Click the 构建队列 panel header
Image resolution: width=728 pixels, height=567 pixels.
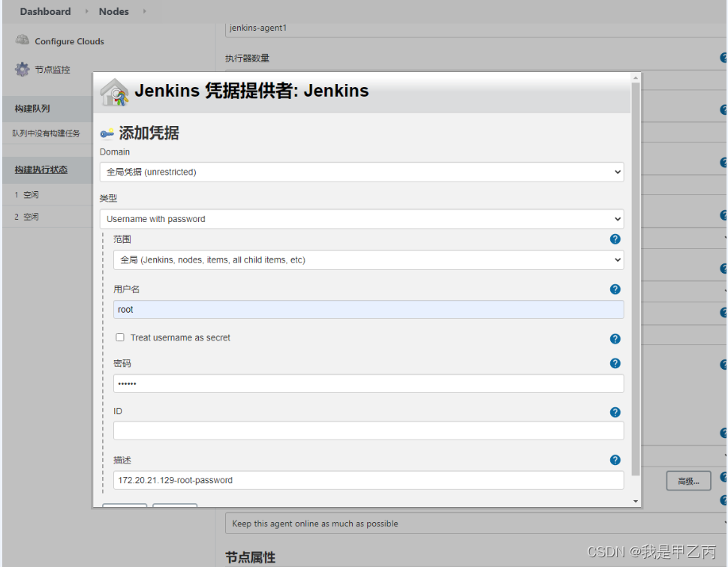[x=48, y=109]
